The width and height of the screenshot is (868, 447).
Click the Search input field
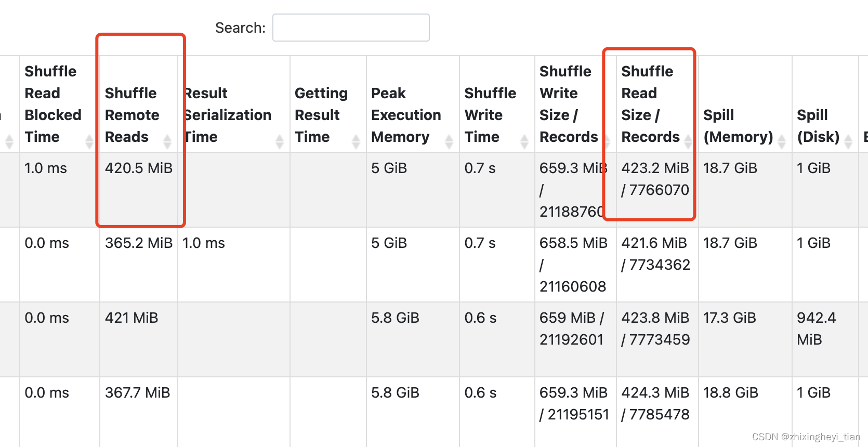click(x=351, y=28)
